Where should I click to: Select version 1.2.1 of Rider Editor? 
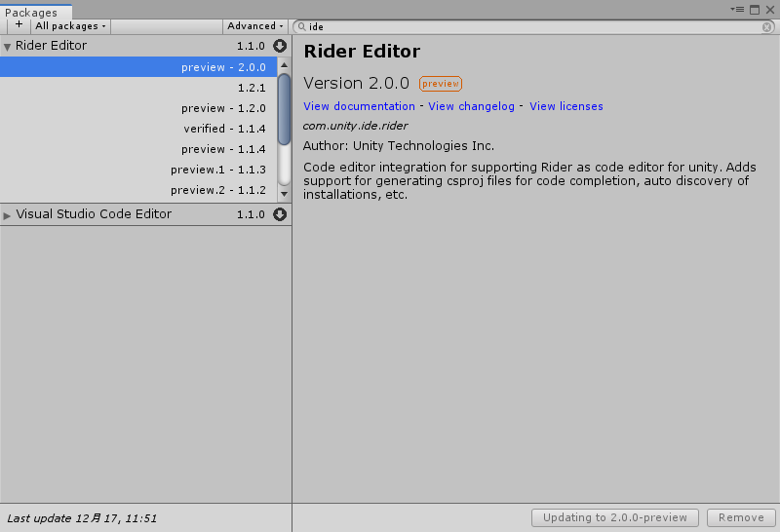point(138,88)
